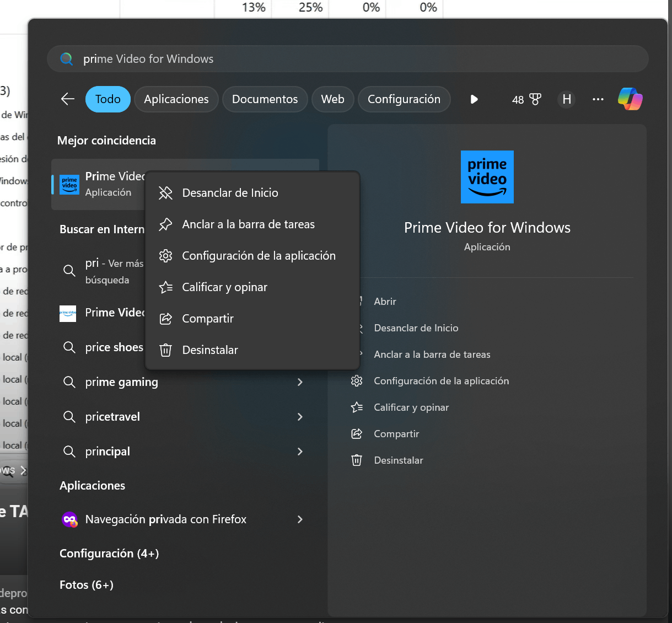Show more filter tabs with play arrow

[474, 99]
